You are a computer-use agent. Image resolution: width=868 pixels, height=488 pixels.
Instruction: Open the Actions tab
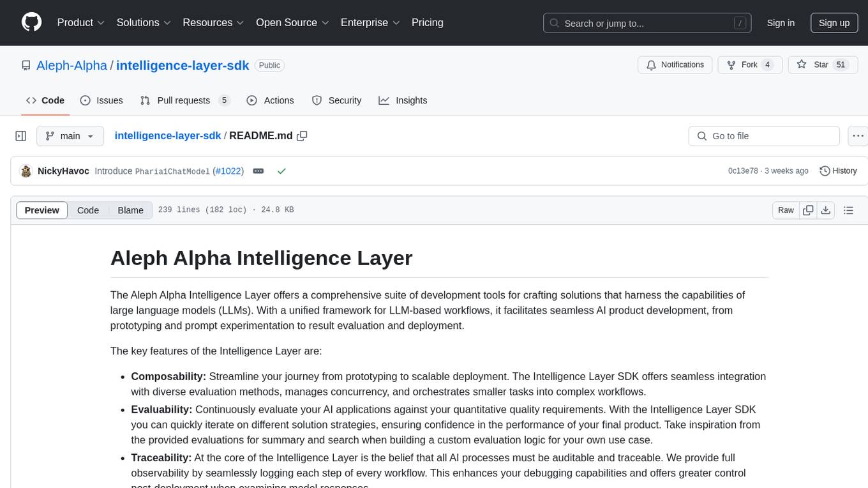[x=270, y=100]
